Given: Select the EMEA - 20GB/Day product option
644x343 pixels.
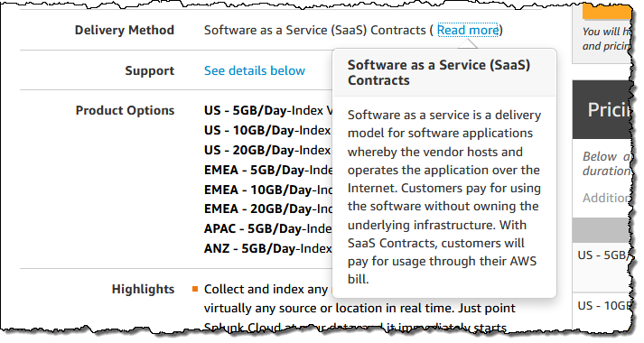Looking at the screenshot, I should tap(268, 209).
